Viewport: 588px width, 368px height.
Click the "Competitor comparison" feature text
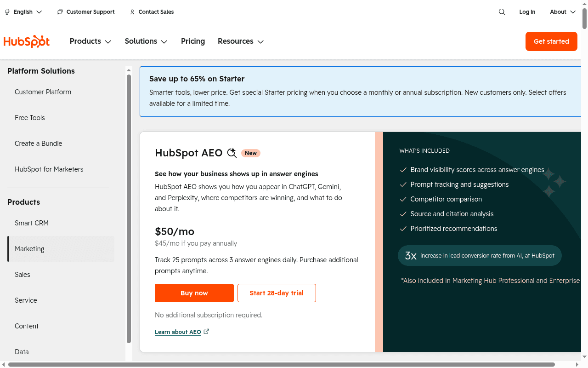[x=446, y=199]
